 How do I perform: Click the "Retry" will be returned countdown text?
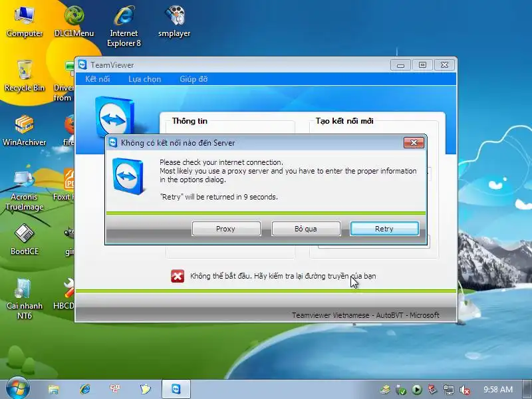click(219, 197)
